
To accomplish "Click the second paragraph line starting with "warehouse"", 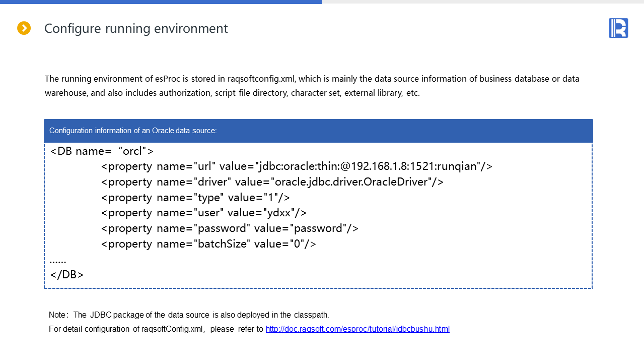I will click(232, 93).
